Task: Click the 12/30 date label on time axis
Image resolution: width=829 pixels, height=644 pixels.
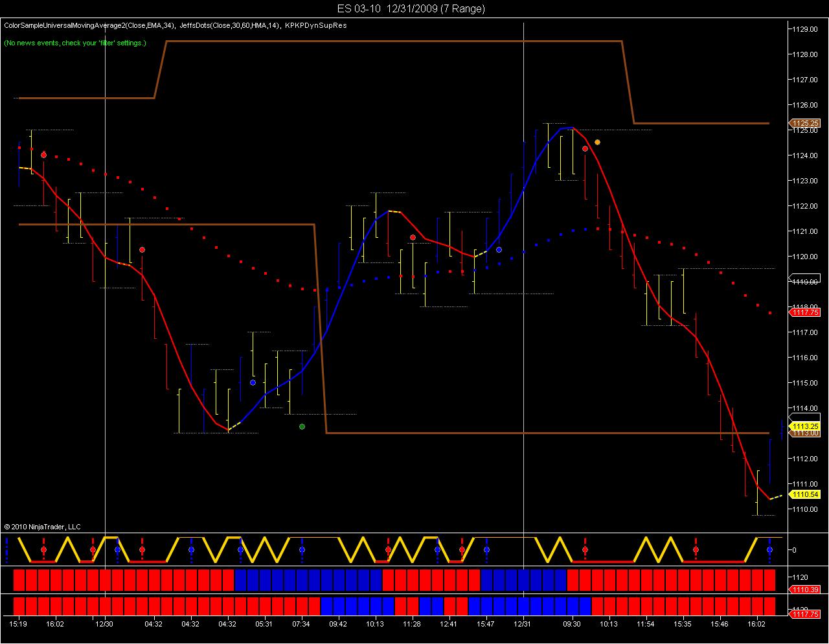Action: click(x=104, y=625)
